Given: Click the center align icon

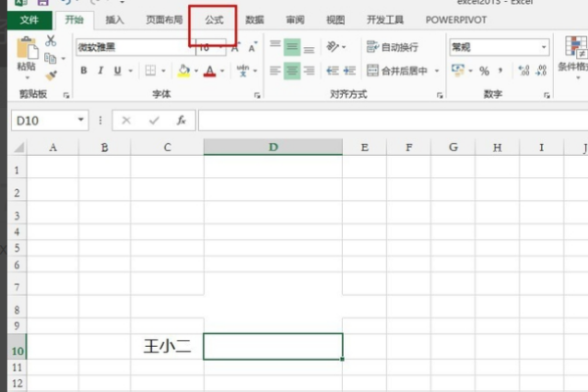Looking at the screenshot, I should click(x=293, y=71).
